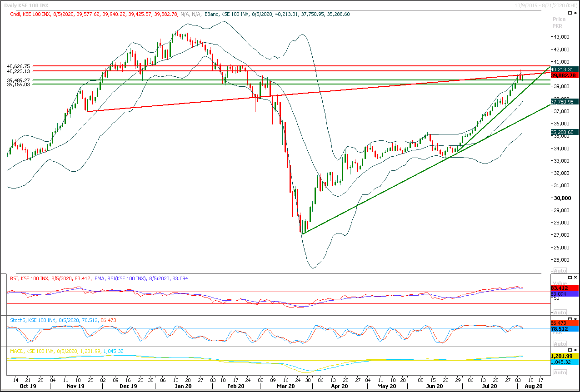Click the 30,000 price axis label
580x392 pixels.
(563, 198)
